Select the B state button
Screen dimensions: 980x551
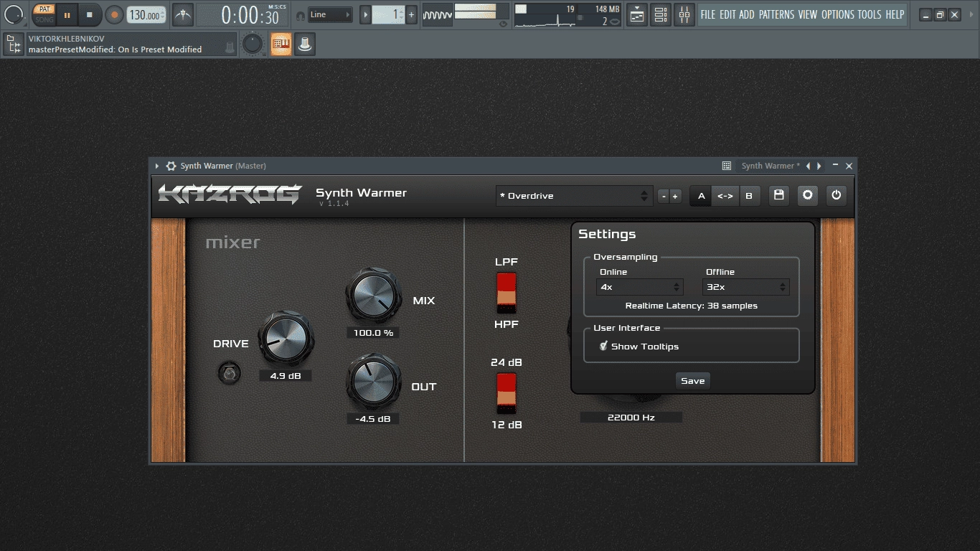[749, 196]
